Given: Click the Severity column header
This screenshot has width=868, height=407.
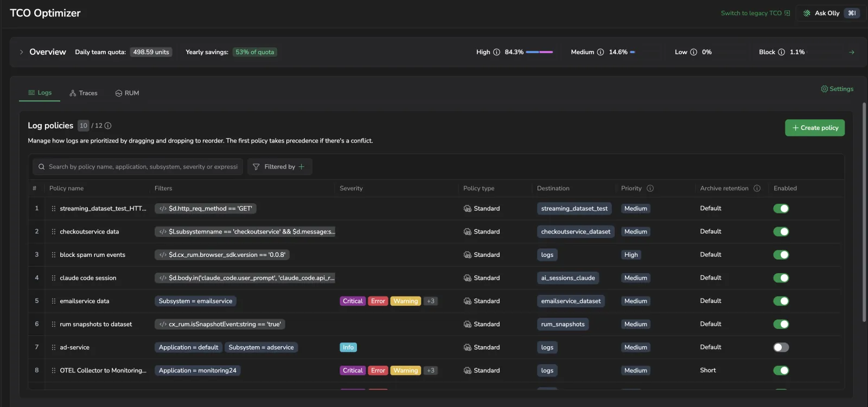Looking at the screenshot, I should 351,189.
